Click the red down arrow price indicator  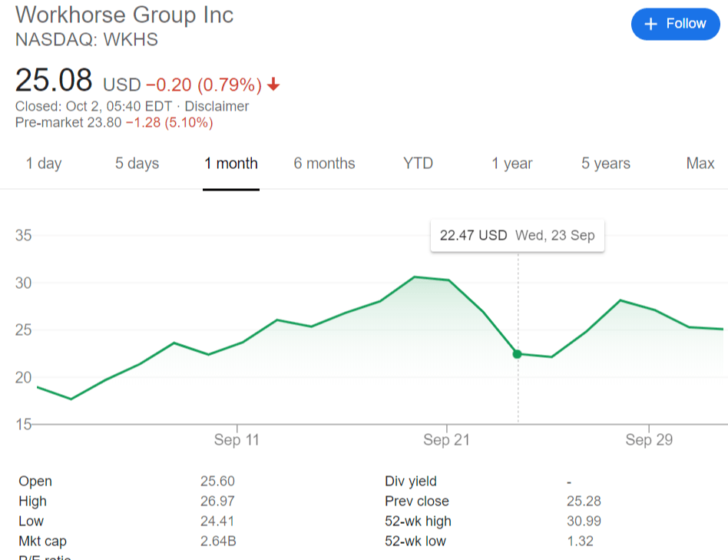(273, 84)
